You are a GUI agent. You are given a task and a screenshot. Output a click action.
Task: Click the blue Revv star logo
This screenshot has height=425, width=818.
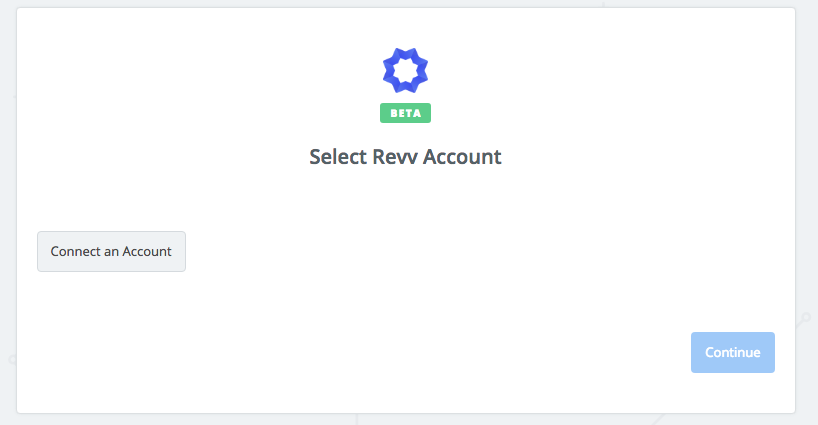[x=405, y=70]
